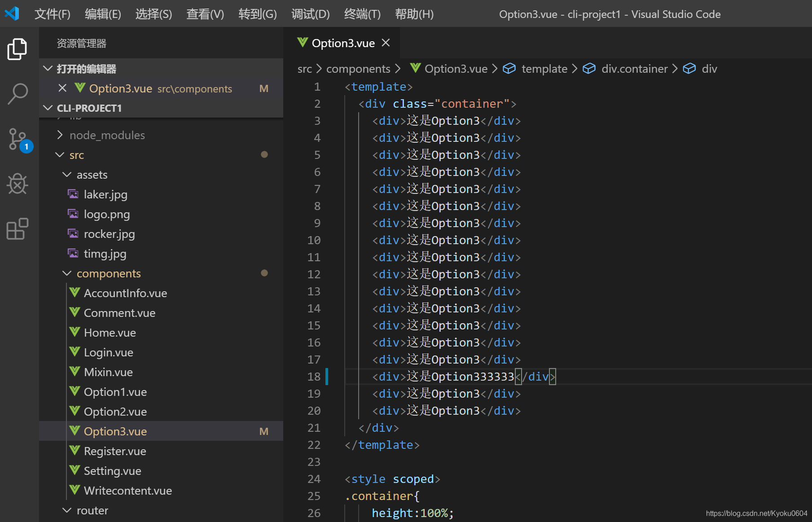812x522 pixels.
Task: Click the Vue icon beside Login.vue
Action: 75,351
